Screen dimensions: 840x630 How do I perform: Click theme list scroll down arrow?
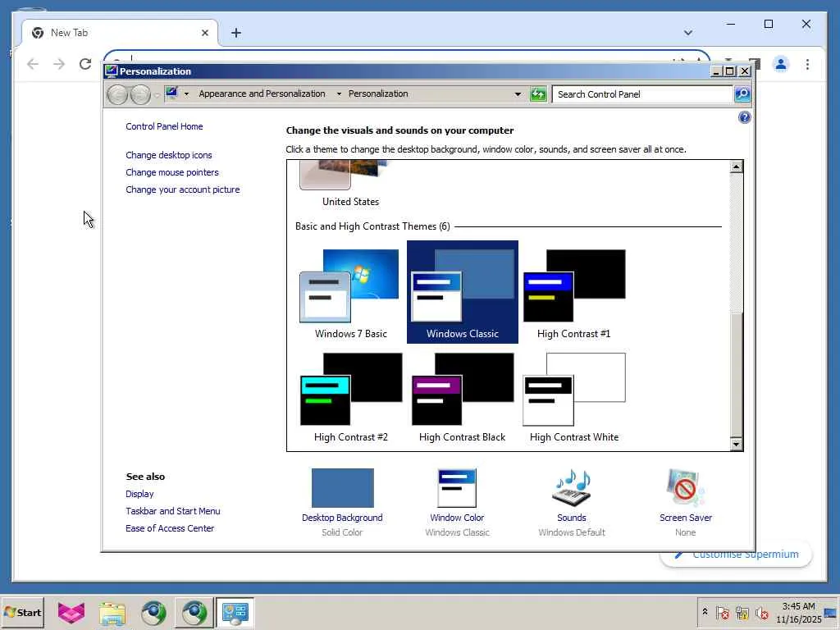click(736, 444)
